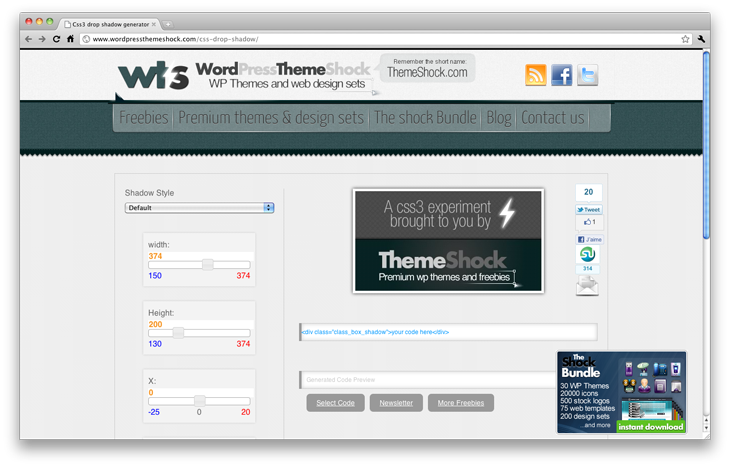Screen dimensions: 730x467
Task: Open a new browser tab
Action: coord(168,24)
